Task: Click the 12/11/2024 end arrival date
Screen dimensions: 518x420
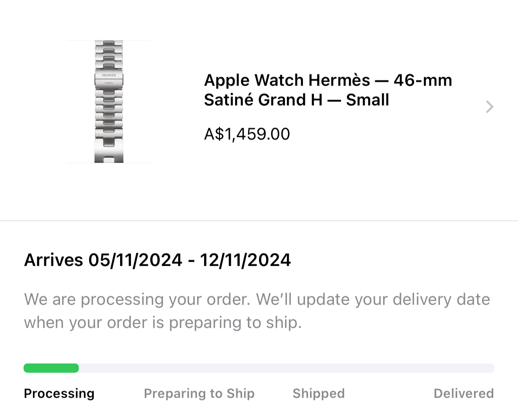Action: click(245, 260)
